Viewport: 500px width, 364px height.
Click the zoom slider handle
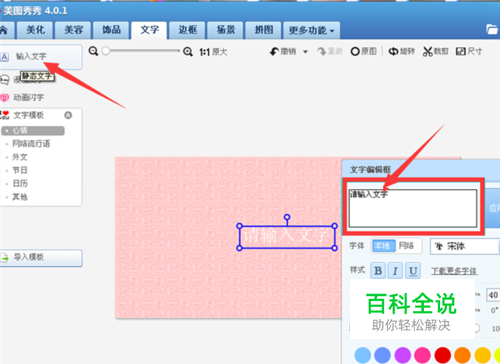coord(106,51)
